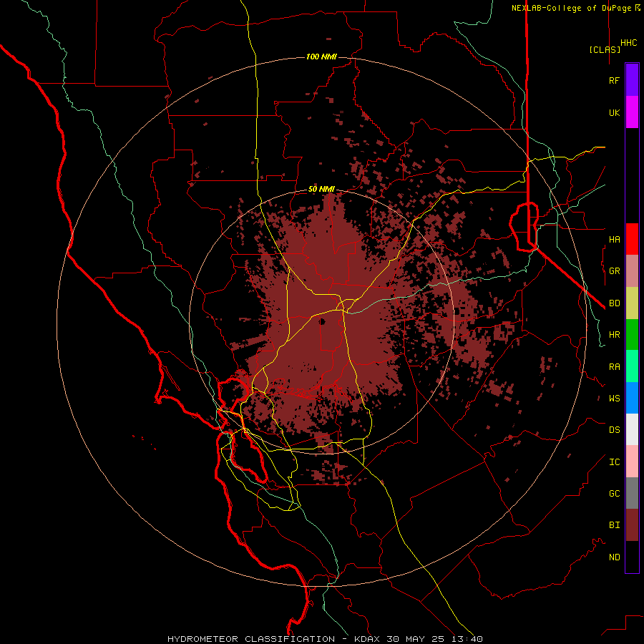Click the blue WS legend swatch
This screenshot has width=644, height=644.
(632, 398)
